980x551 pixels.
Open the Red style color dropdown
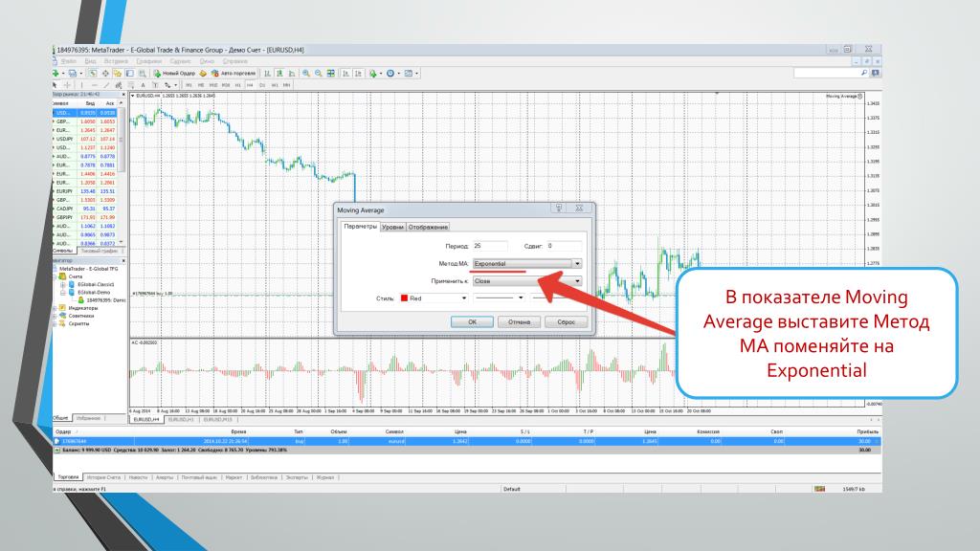point(434,298)
